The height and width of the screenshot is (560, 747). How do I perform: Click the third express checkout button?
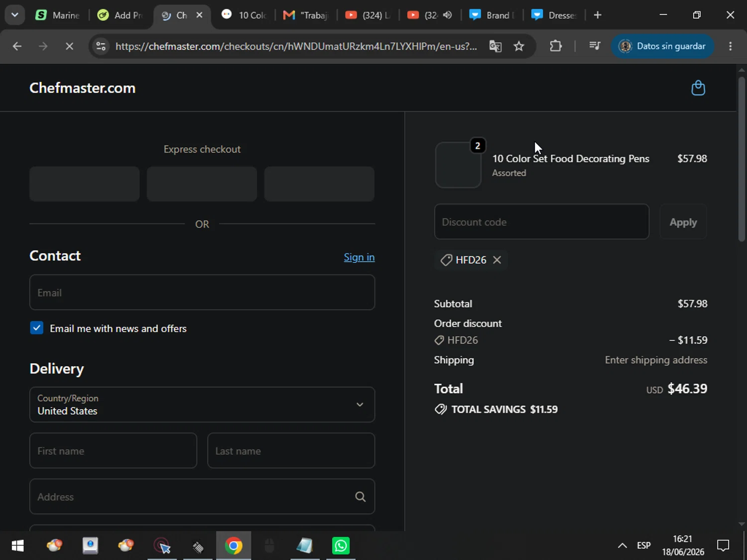tap(319, 184)
